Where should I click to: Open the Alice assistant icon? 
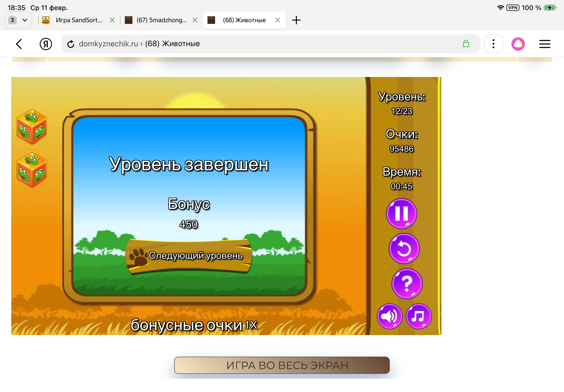click(518, 44)
